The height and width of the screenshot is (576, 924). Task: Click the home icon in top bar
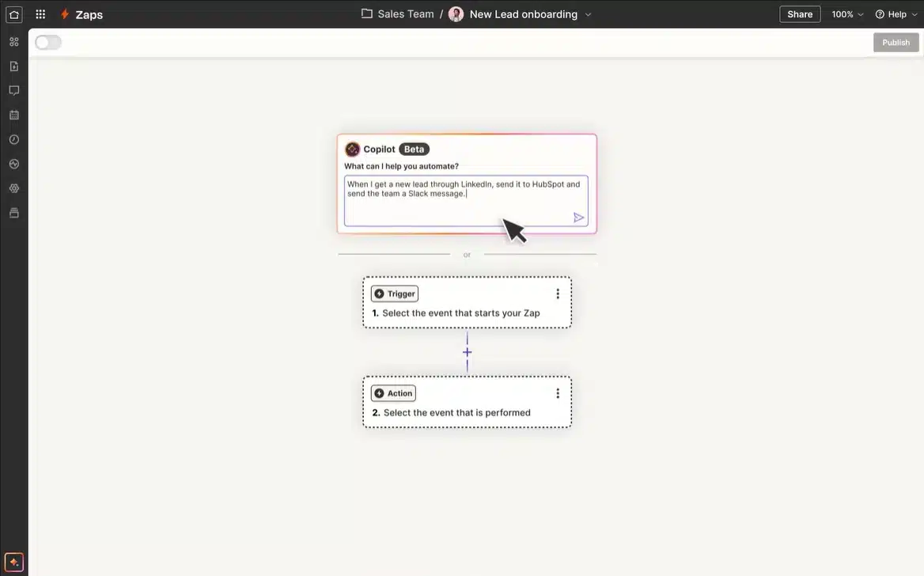point(13,13)
